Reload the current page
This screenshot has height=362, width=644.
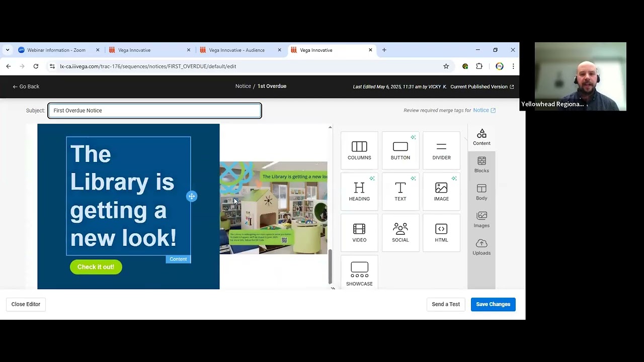tap(36, 66)
